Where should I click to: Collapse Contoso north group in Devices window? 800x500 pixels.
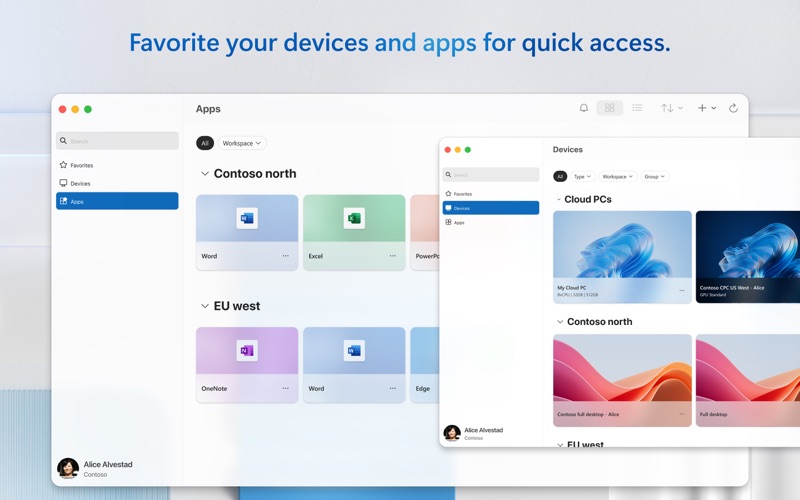click(x=560, y=322)
